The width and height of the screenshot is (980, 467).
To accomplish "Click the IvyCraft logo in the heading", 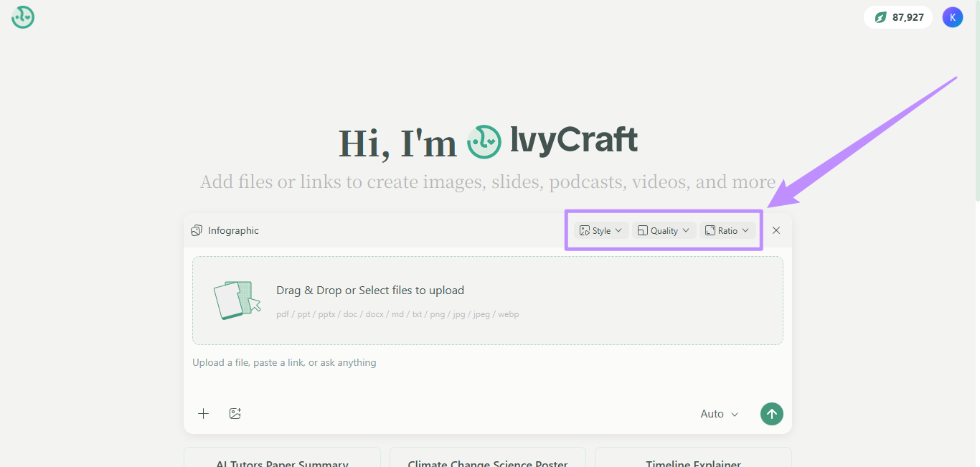I will point(552,141).
